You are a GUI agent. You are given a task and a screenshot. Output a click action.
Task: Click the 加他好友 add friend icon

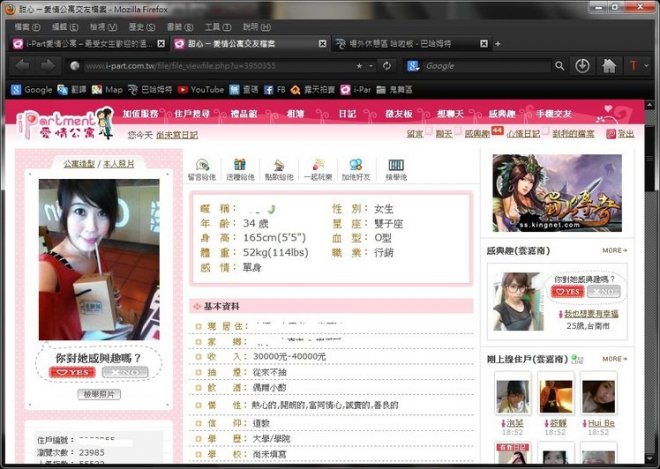(x=355, y=165)
